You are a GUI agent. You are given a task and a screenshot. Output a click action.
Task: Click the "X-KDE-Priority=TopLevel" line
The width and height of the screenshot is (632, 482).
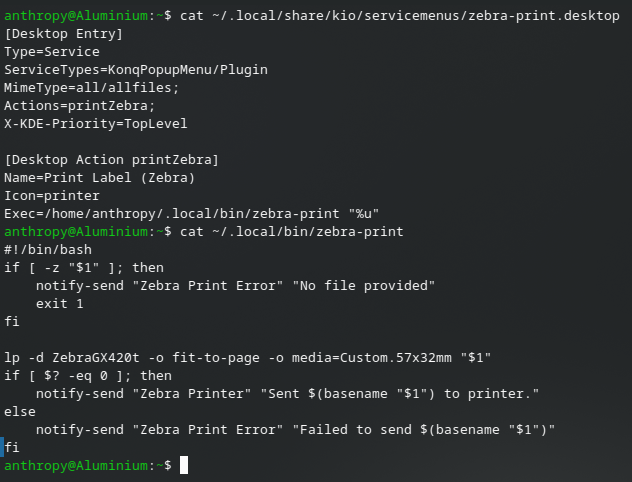pos(96,124)
